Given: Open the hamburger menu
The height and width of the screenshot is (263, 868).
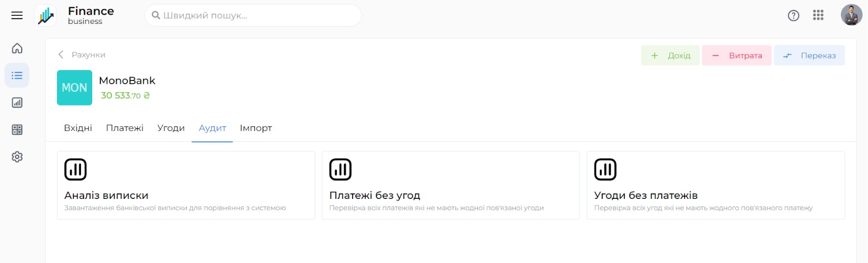Looking at the screenshot, I should point(17,15).
